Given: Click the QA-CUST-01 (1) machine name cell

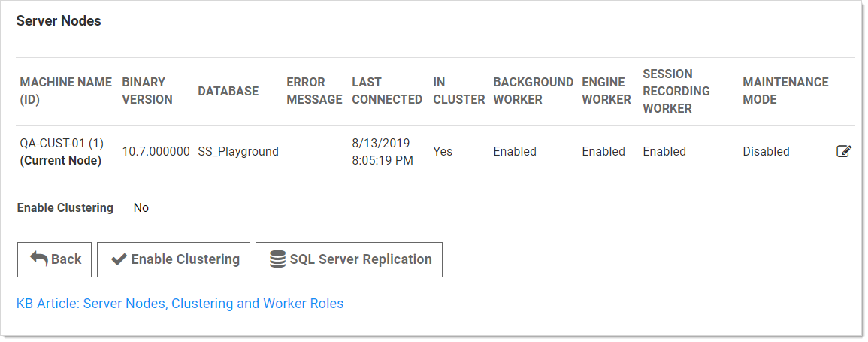Looking at the screenshot, I should click(x=60, y=143).
